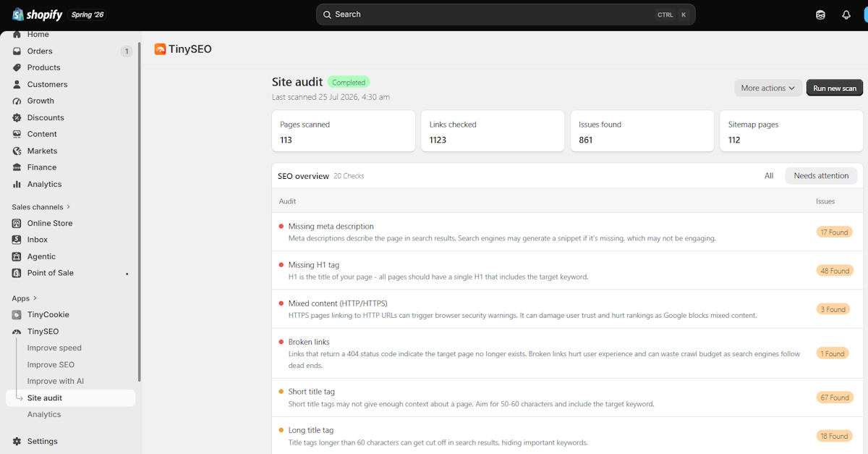
Task: Click the 17 Found badge
Action: coord(834,232)
